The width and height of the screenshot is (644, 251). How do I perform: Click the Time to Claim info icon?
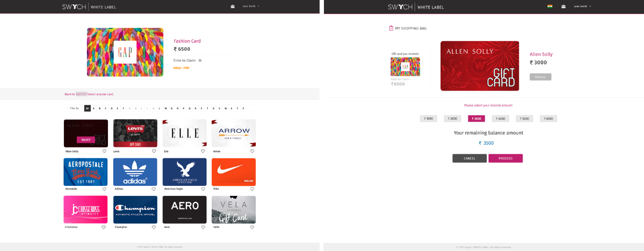(200, 60)
